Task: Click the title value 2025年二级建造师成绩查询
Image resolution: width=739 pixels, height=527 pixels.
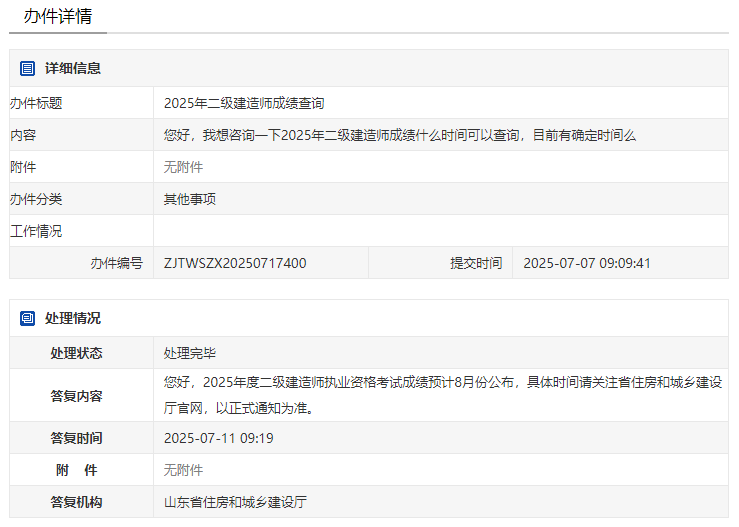Action: point(244,103)
